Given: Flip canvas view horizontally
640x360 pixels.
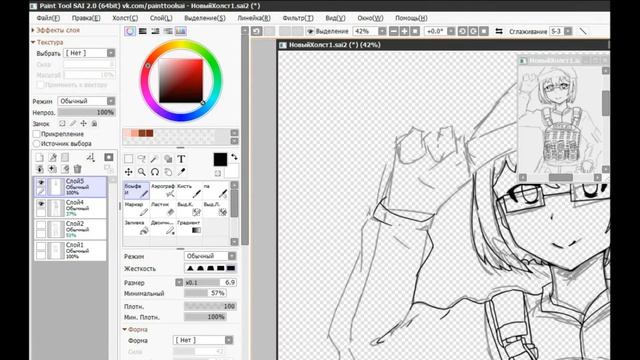Looking at the screenshot, I should [499, 31].
